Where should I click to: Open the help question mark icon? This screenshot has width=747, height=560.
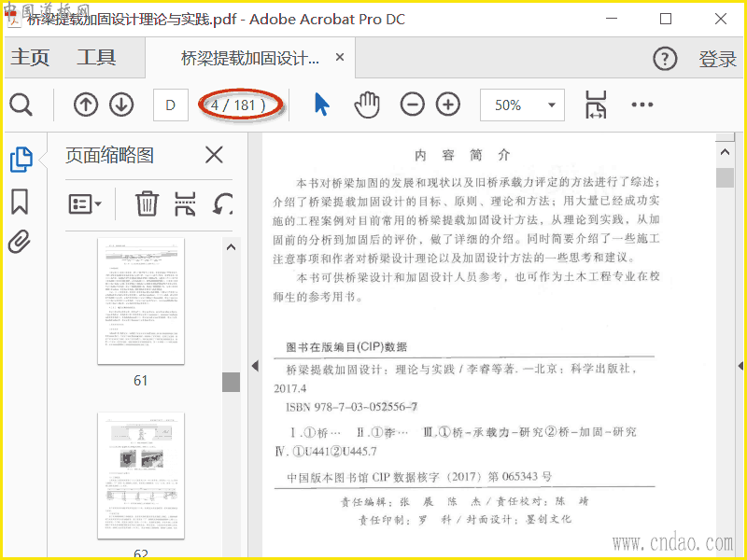pyautogui.click(x=665, y=59)
